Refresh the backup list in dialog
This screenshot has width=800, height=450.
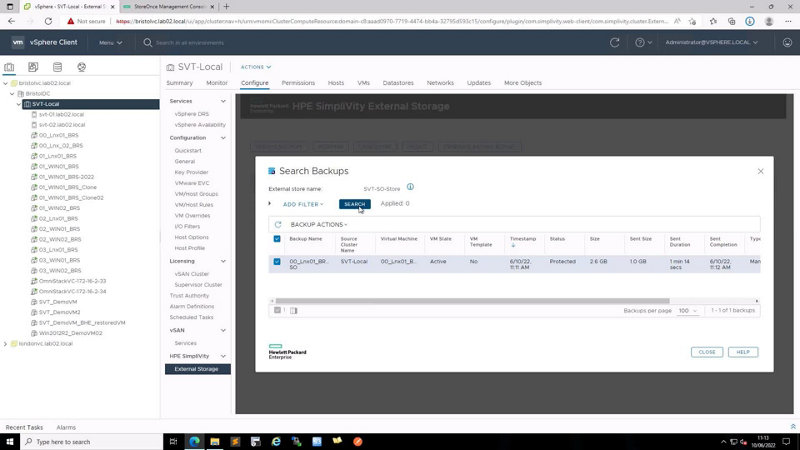(x=278, y=224)
